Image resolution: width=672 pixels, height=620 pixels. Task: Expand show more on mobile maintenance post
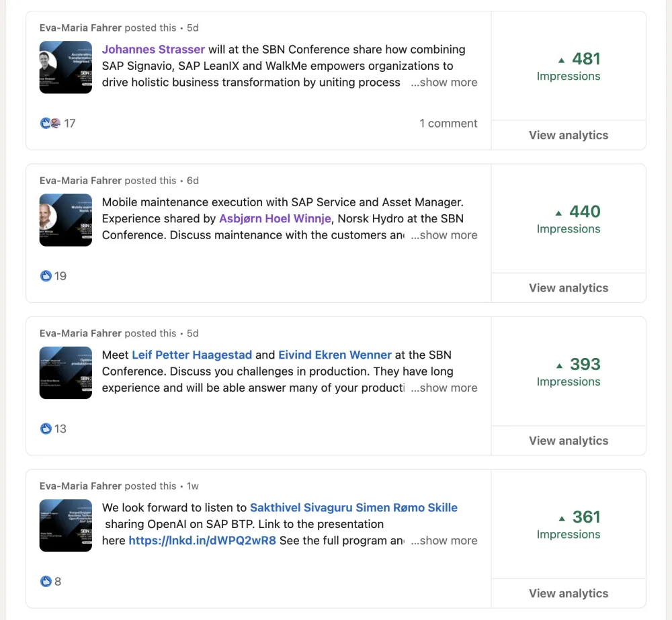coord(444,235)
